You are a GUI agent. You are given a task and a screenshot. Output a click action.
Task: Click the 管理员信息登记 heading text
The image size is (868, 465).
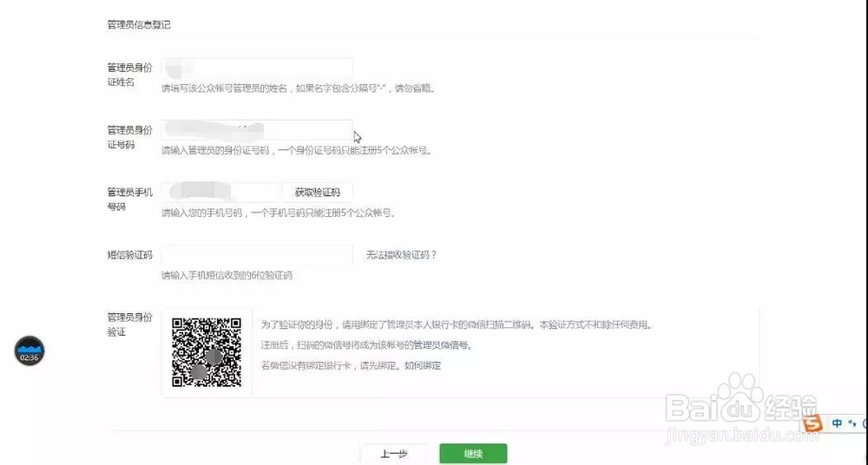[x=139, y=24]
